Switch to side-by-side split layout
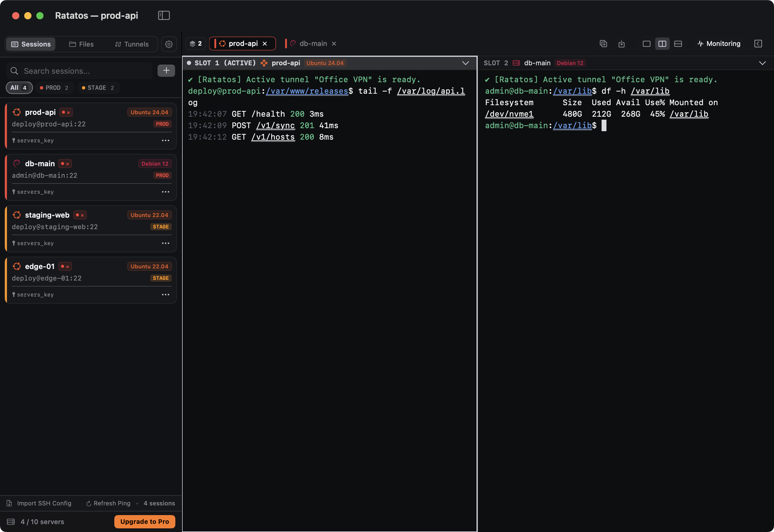Image resolution: width=774 pixels, height=532 pixels. point(662,44)
